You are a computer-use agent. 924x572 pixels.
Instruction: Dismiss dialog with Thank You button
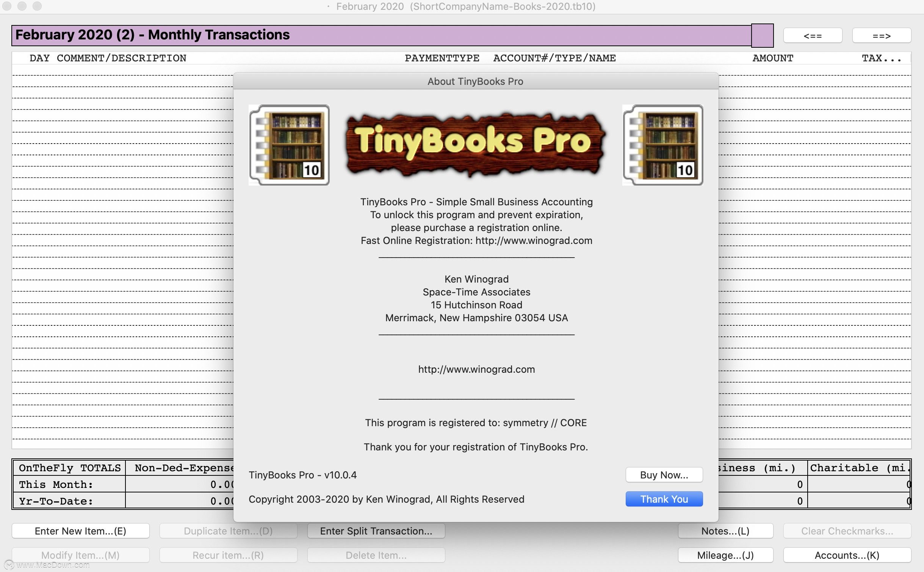tap(664, 499)
